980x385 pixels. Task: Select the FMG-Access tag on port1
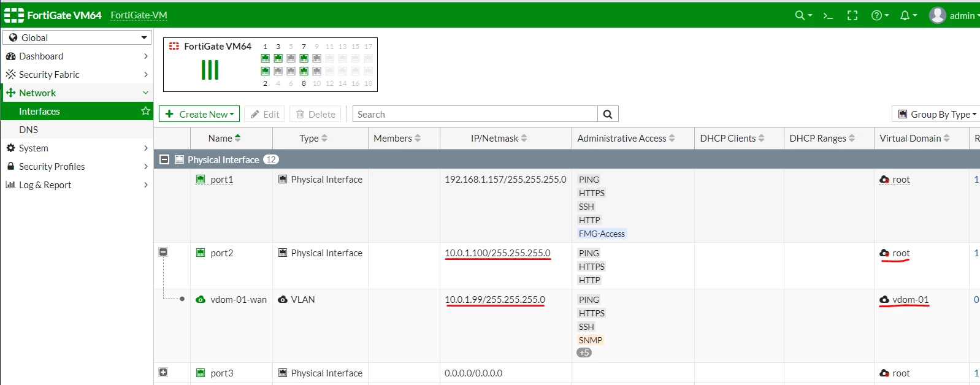click(x=602, y=234)
